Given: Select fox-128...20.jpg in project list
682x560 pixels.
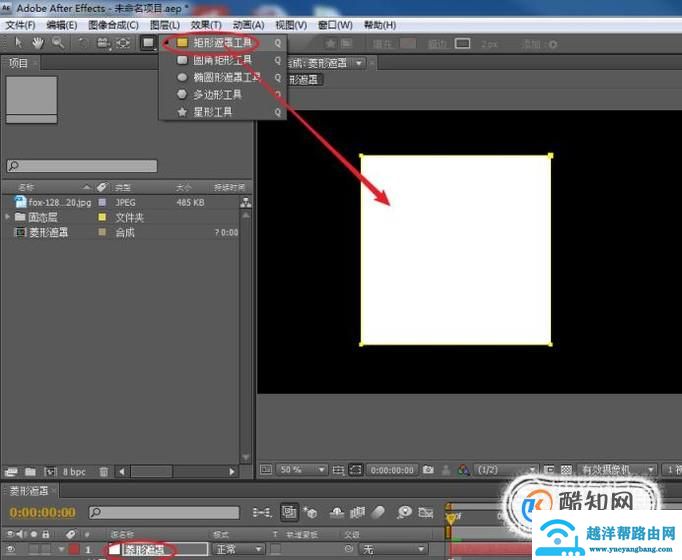Looking at the screenshot, I should click(60, 202).
